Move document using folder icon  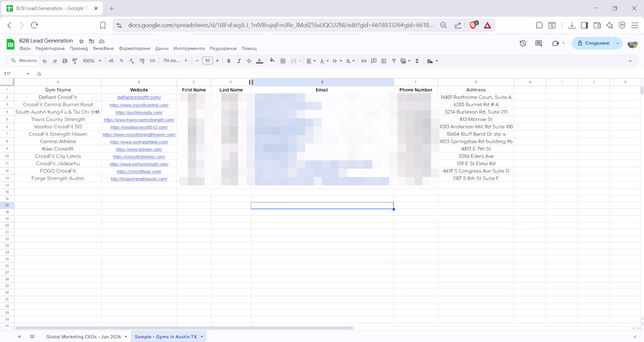click(91, 41)
